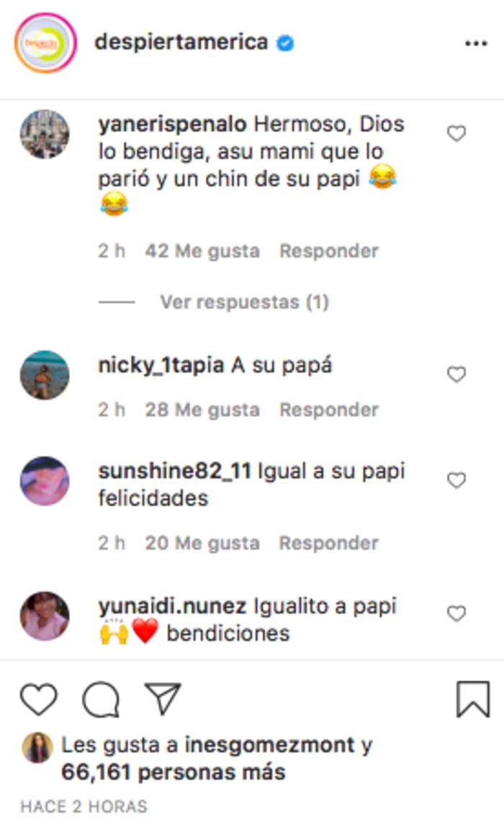Screen dimensions: 504x818
Task: Expand Ver respuestas (1)
Action: click(x=244, y=302)
